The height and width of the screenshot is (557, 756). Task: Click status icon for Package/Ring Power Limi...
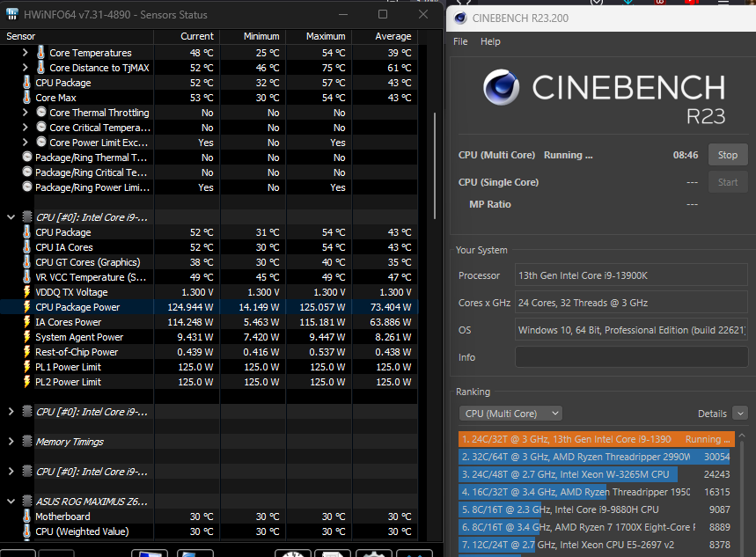click(x=27, y=187)
